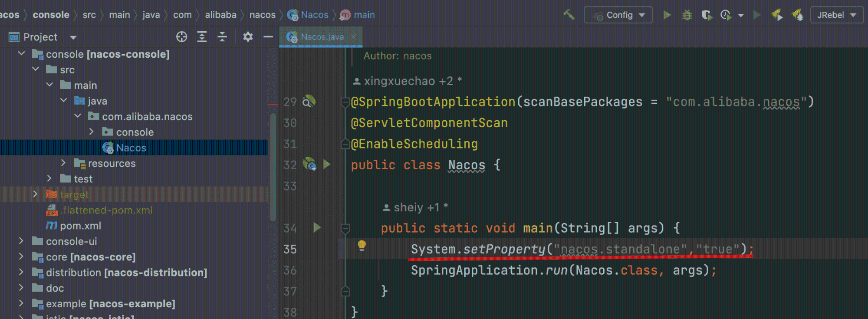Collapse the console [nacos-console] module
The image size is (868, 319).
pos(21,54)
